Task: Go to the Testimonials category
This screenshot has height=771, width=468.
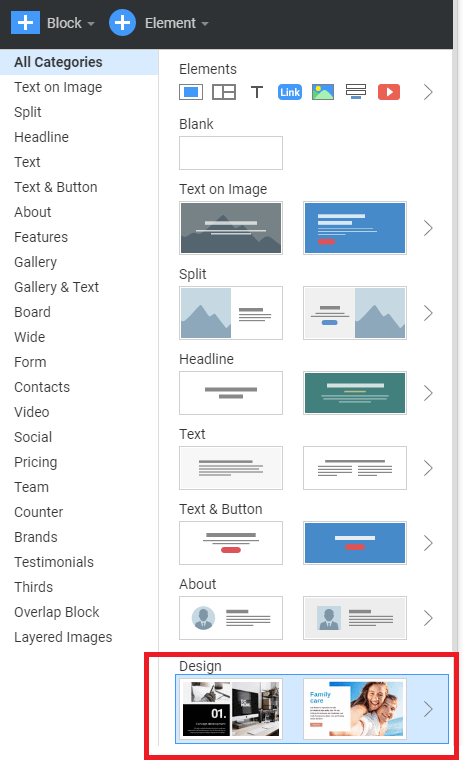Action: pos(54,562)
